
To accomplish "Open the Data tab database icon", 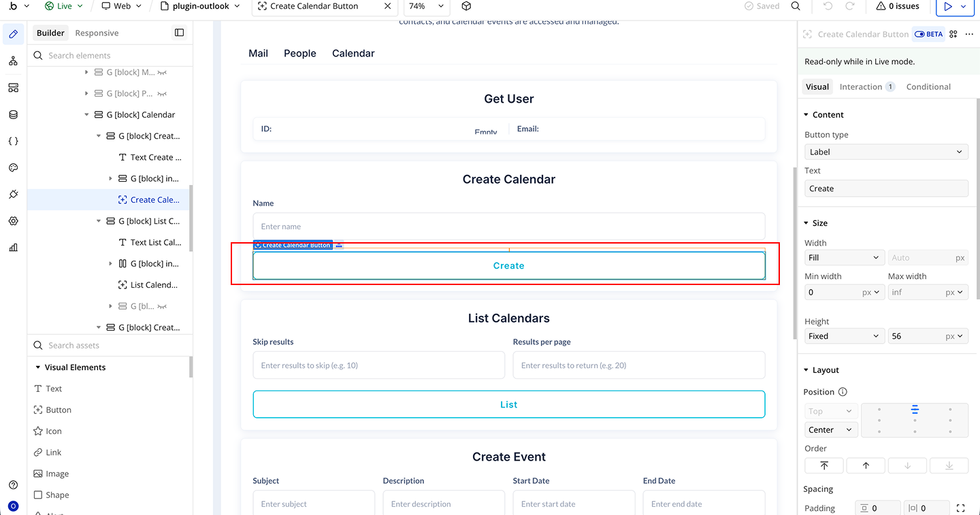I will click(x=14, y=114).
